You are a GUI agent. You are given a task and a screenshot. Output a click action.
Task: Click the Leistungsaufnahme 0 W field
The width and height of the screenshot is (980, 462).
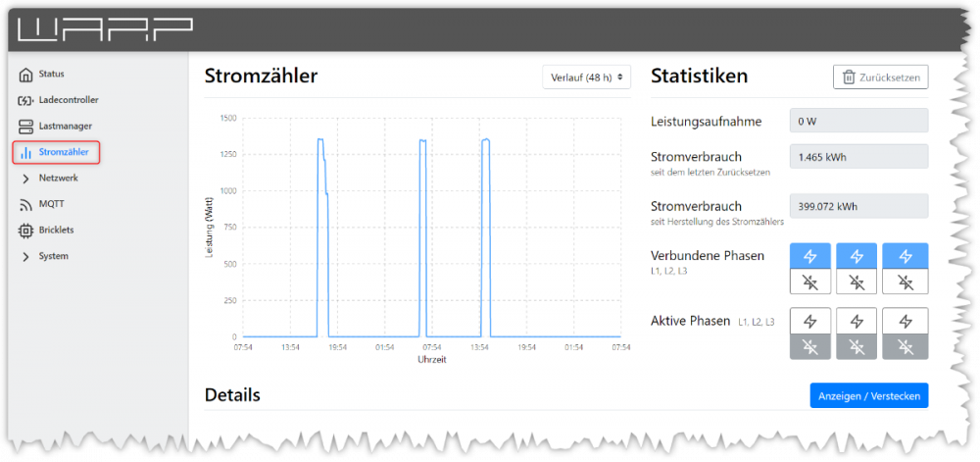coord(858,122)
